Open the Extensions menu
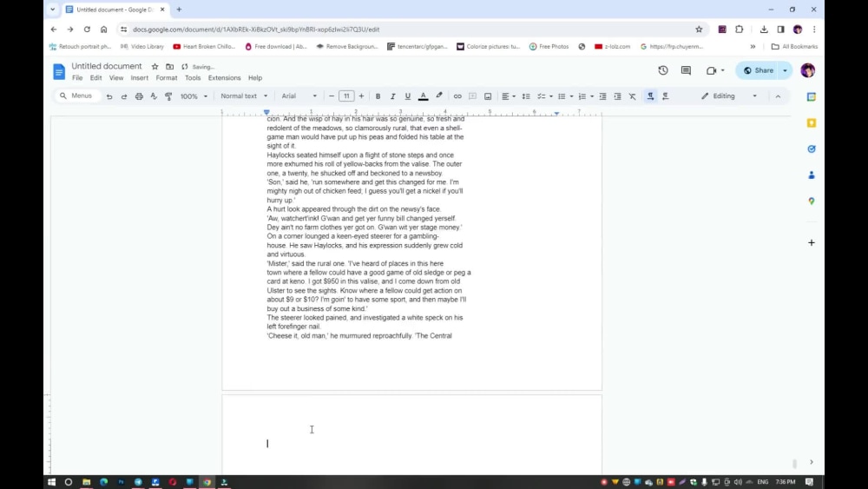 click(224, 78)
